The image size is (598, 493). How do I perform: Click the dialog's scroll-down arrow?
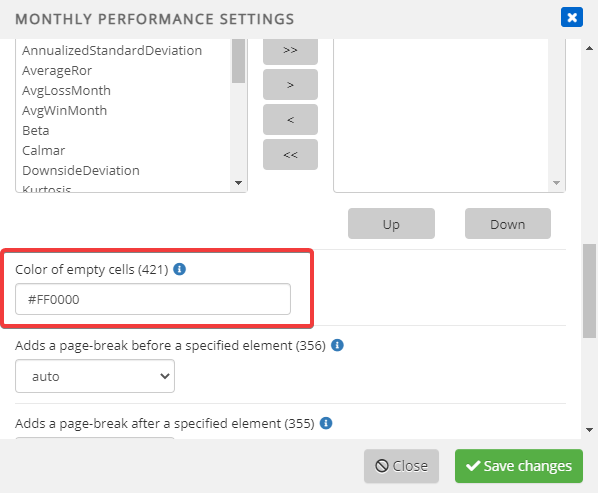tap(589, 430)
